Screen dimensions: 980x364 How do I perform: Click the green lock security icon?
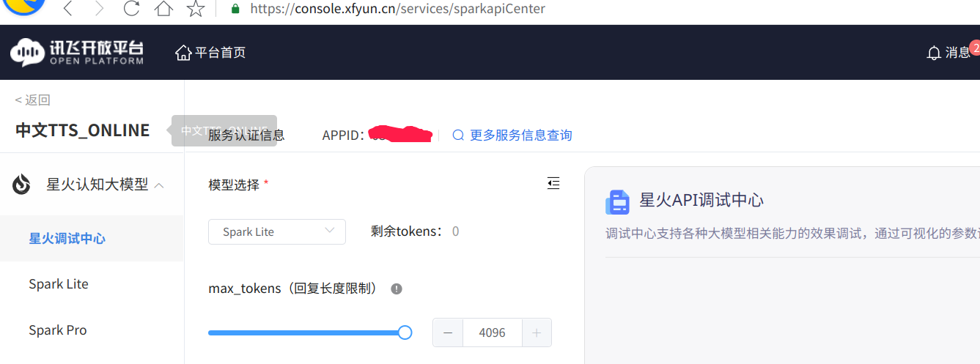235,10
